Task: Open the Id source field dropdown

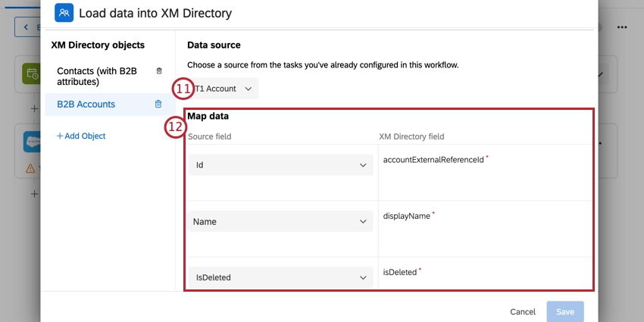Action: point(280,165)
